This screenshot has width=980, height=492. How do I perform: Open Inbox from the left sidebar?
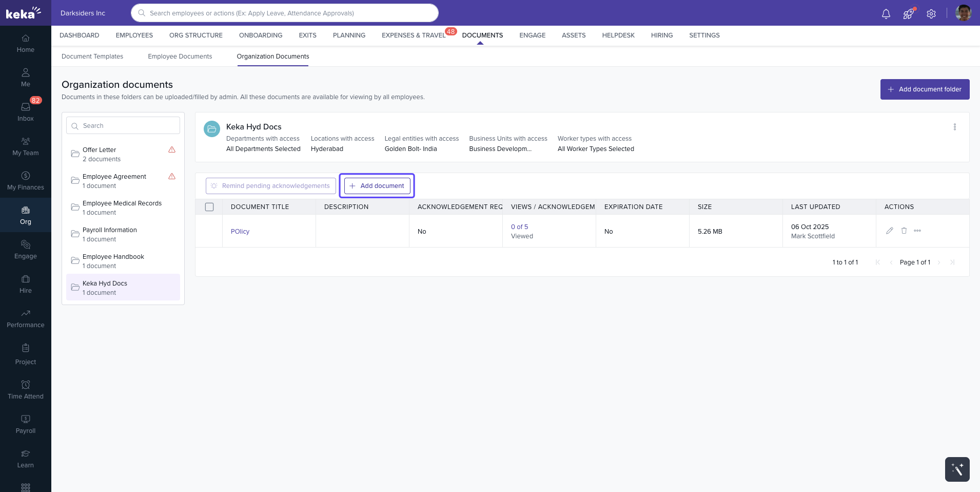[26, 111]
